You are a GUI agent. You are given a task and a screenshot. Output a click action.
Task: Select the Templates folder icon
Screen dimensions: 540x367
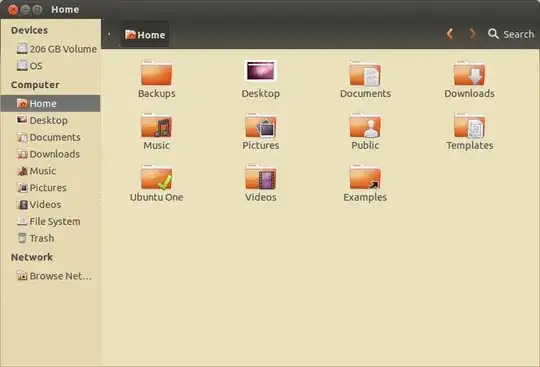[469, 125]
